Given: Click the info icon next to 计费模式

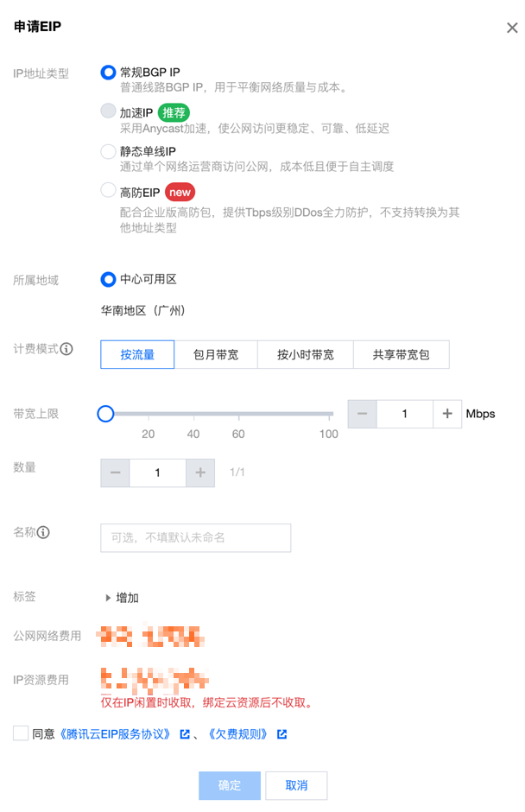Looking at the screenshot, I should point(66,348).
